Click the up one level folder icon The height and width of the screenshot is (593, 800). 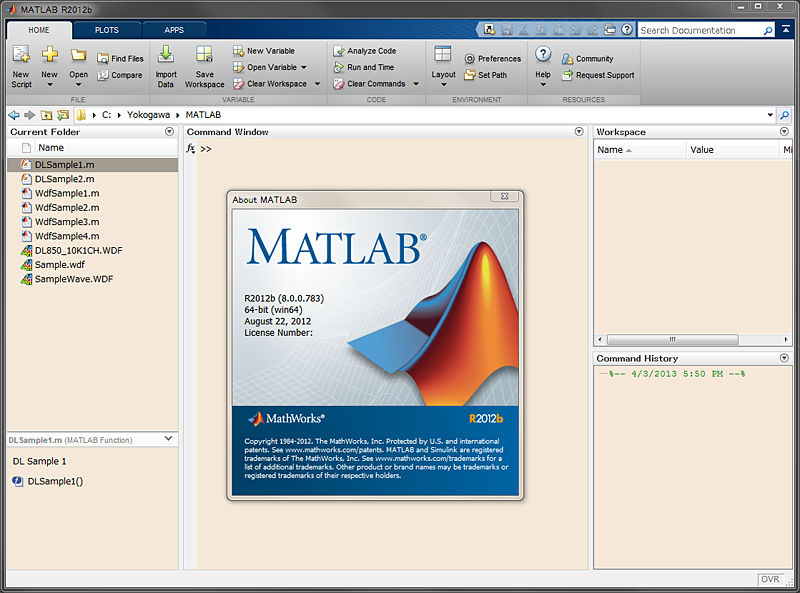[x=46, y=115]
